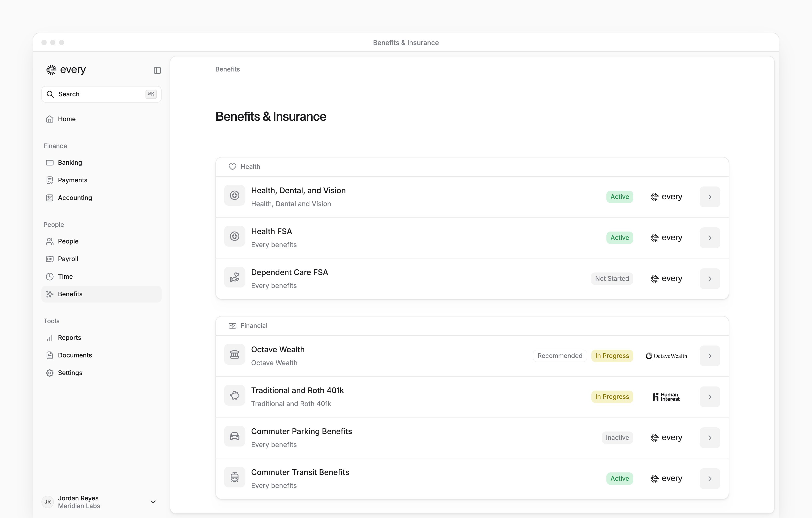Open People item in sidebar

pyautogui.click(x=101, y=241)
